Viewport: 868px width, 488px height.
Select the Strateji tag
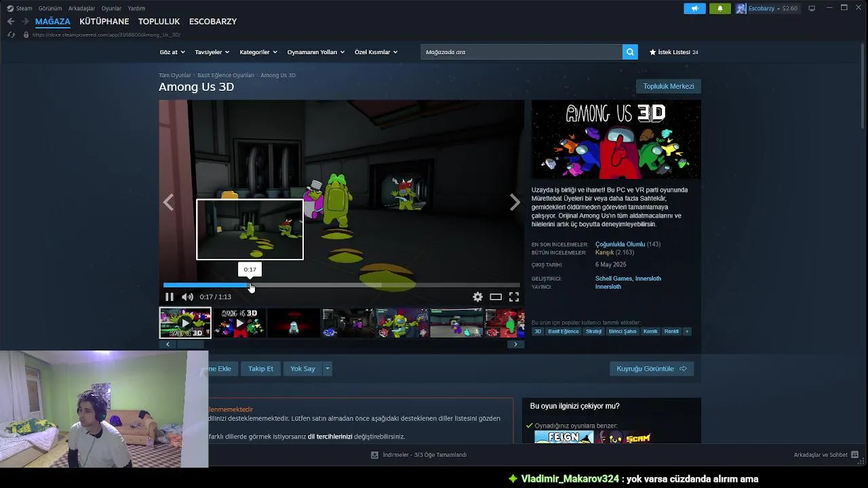593,331
